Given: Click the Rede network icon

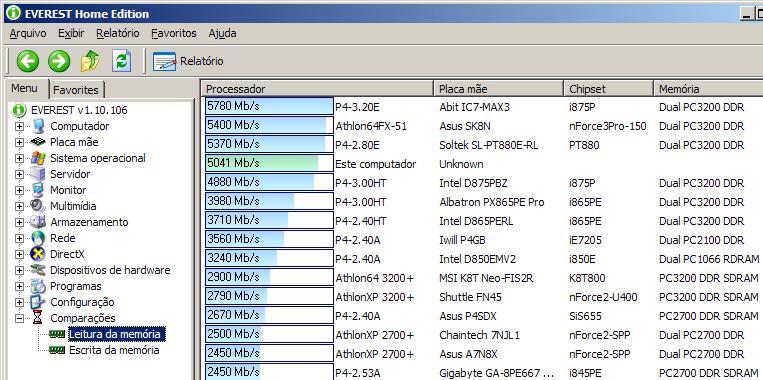Looking at the screenshot, I should click(38, 238).
